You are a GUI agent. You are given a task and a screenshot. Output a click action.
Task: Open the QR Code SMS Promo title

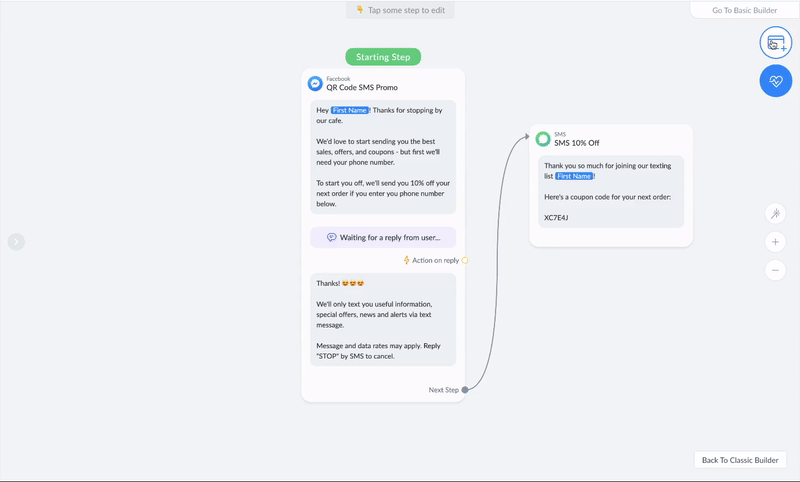(362, 87)
